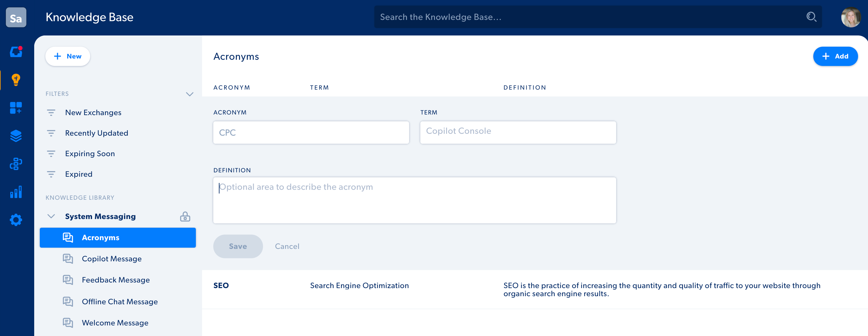Select the Expired filter
Screen dimensions: 868x336
79,174
